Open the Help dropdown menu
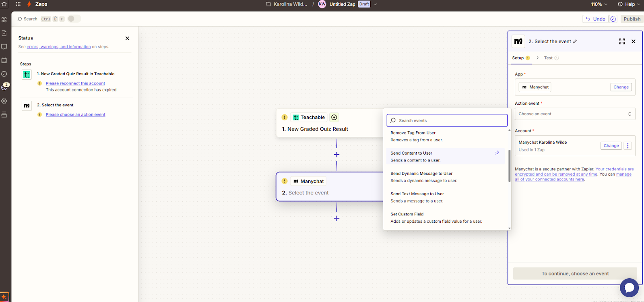 [x=629, y=4]
